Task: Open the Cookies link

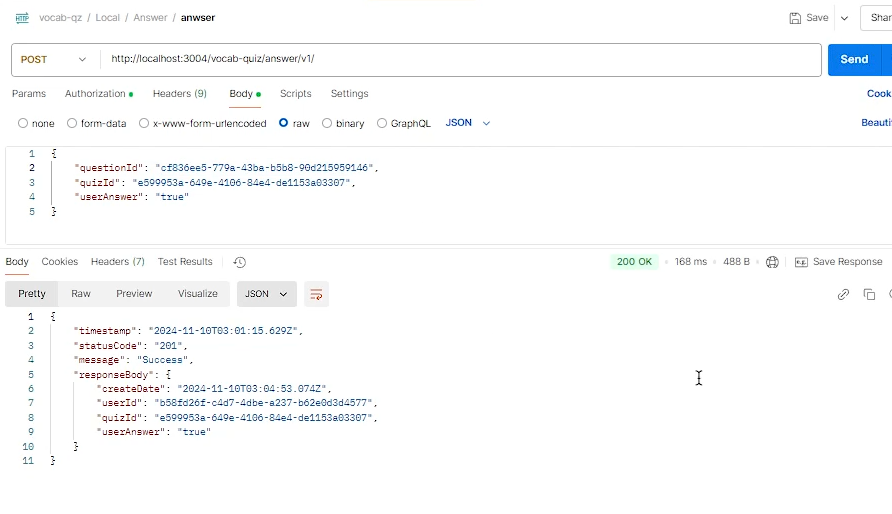Action: pos(879,94)
